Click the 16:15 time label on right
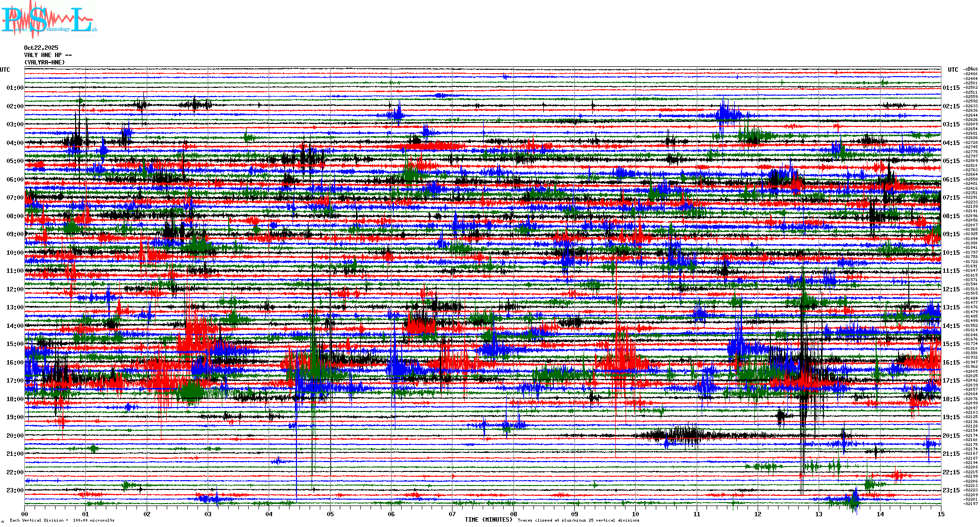This screenshot has width=980, height=527. pos(951,363)
